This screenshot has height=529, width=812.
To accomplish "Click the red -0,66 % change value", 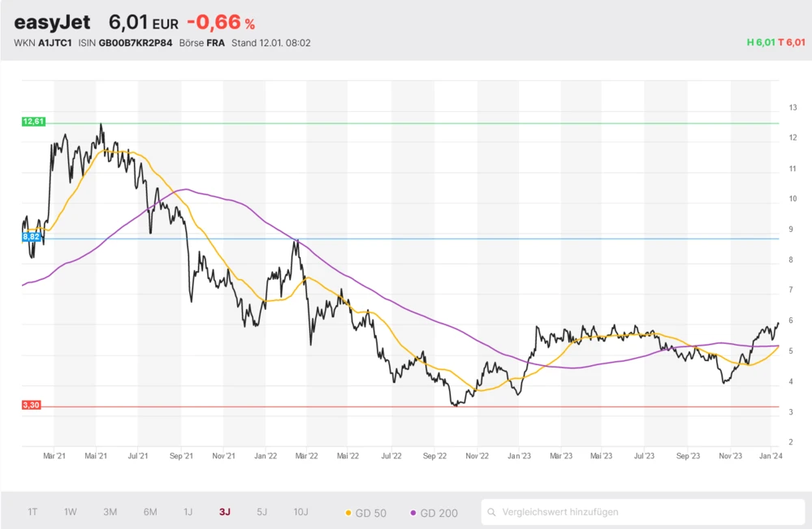I will click(220, 23).
